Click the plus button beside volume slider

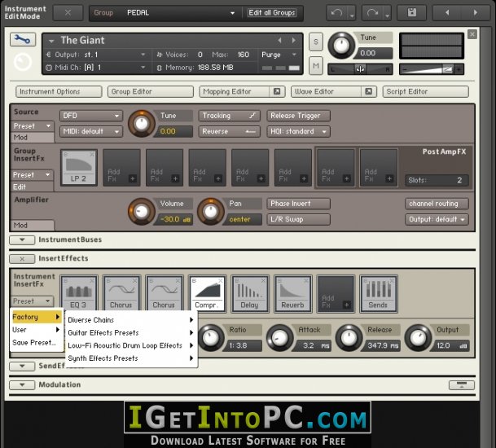click(459, 69)
